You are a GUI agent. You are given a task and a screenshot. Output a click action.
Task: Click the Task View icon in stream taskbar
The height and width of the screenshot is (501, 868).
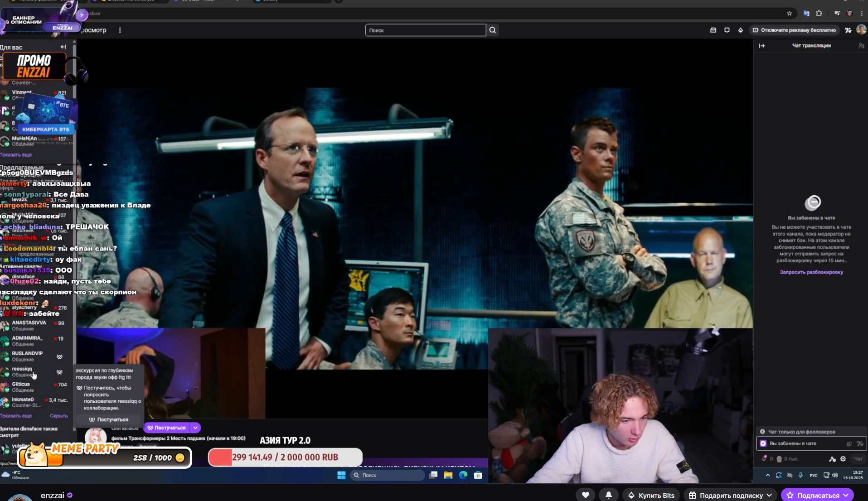click(x=434, y=475)
